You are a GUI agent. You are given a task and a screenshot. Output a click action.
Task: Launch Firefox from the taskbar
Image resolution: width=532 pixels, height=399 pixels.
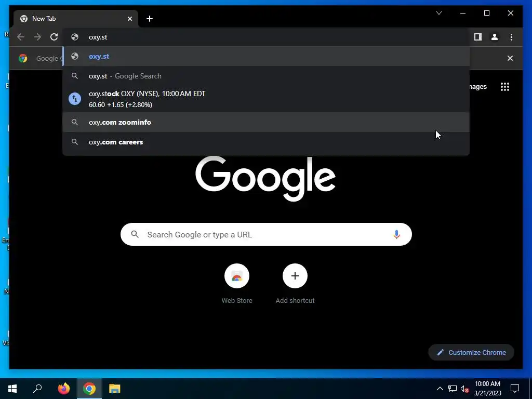point(63,389)
